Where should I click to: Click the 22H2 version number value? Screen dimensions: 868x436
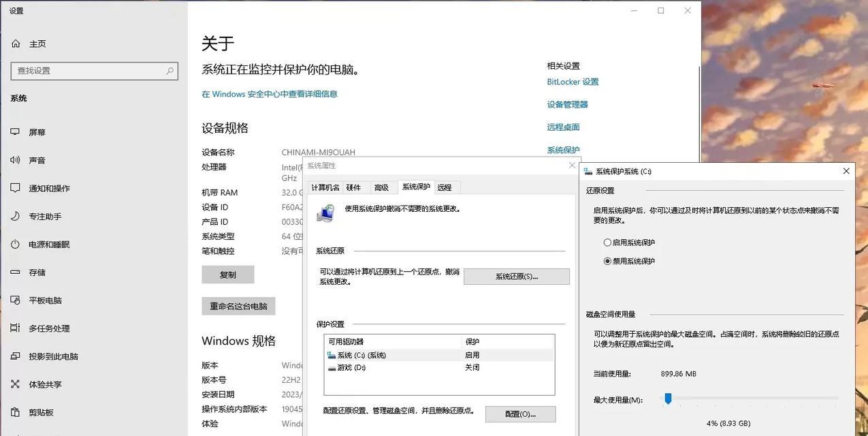point(291,380)
